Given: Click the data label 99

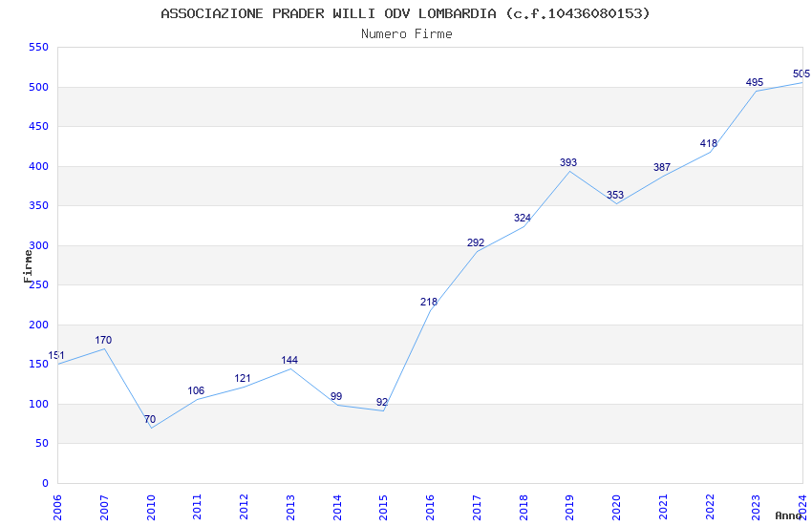Looking at the screenshot, I should click(x=336, y=396).
